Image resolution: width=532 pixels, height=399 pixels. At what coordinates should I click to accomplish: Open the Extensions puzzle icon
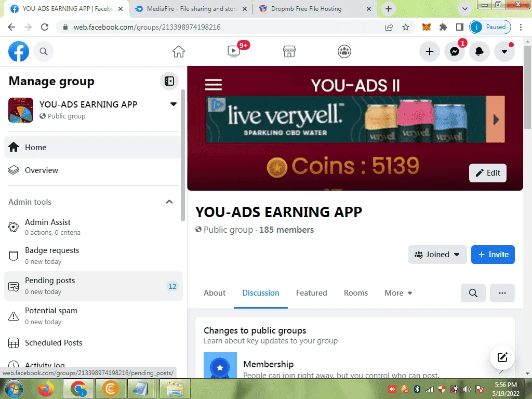click(443, 27)
